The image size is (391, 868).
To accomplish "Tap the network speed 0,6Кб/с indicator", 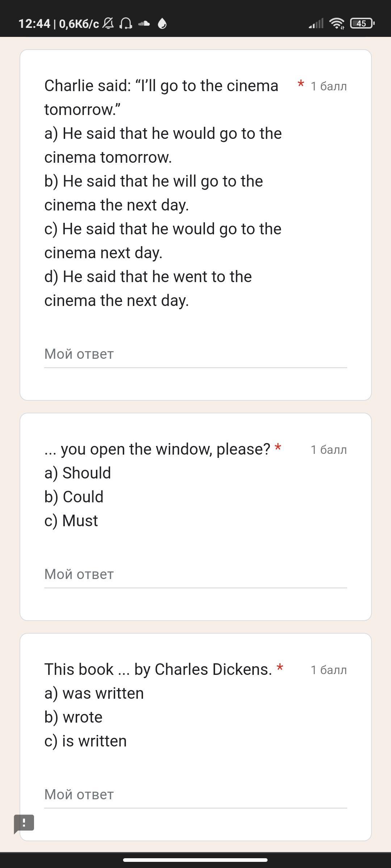I will tap(79, 24).
